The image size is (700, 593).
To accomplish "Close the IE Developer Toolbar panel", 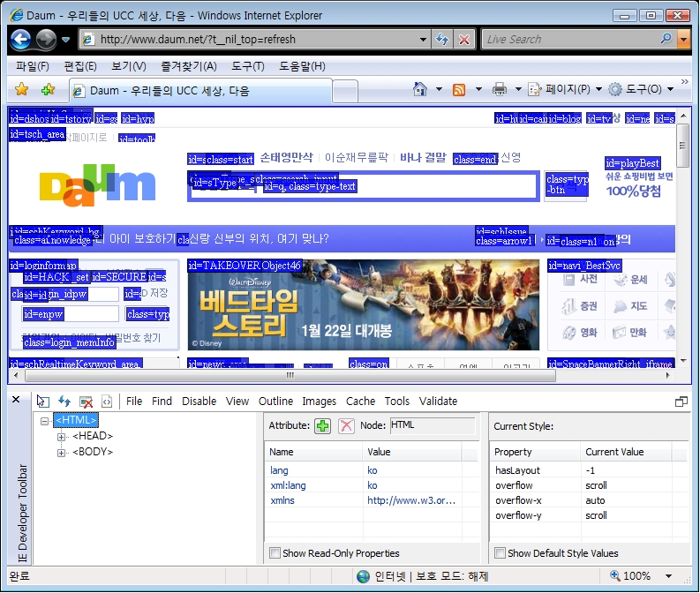I will (16, 400).
